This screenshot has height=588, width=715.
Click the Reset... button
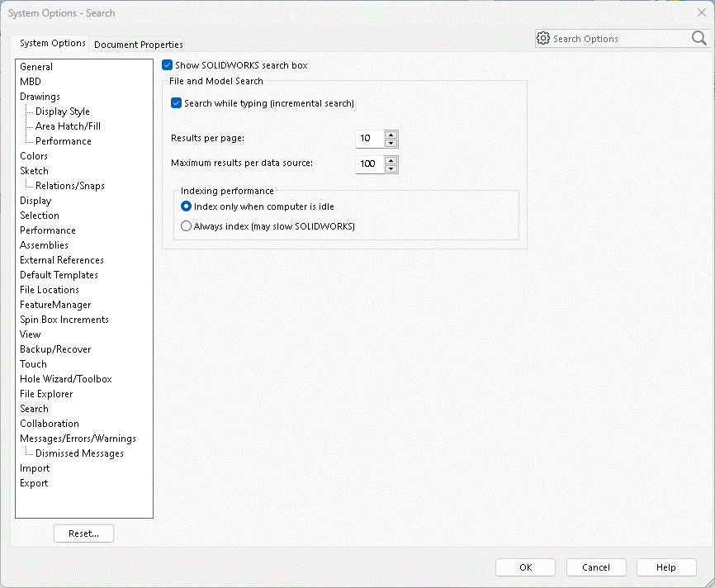click(x=83, y=533)
